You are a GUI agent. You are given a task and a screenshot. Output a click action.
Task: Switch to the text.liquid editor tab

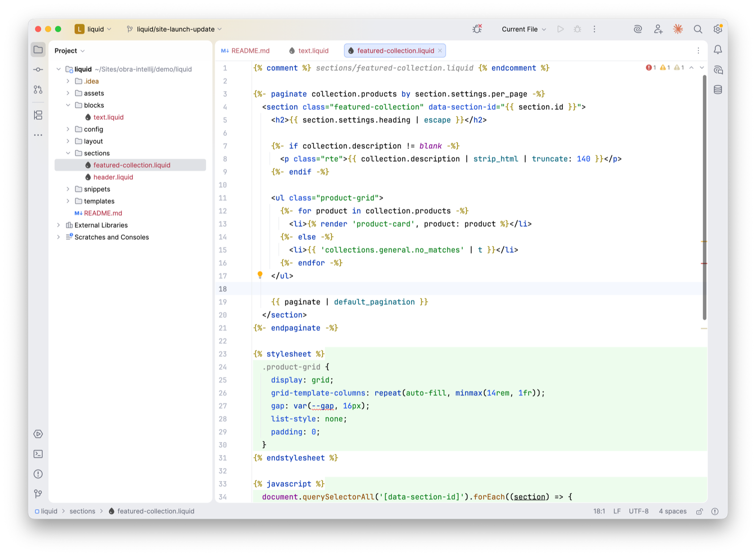point(309,51)
